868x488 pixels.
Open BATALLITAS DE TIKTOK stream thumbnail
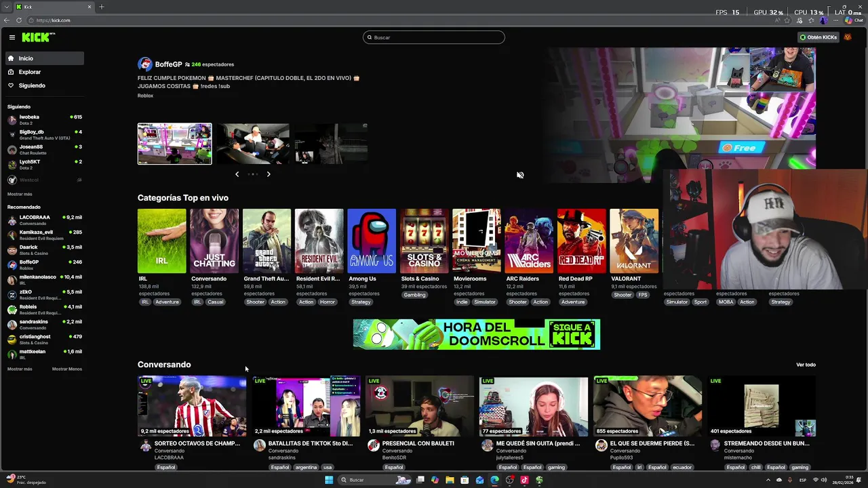tap(306, 407)
